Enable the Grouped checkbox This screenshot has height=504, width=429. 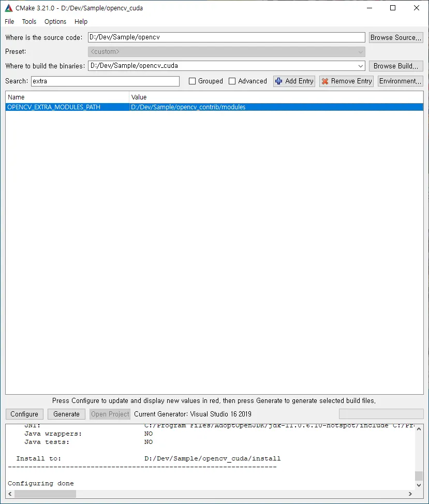pos(192,81)
